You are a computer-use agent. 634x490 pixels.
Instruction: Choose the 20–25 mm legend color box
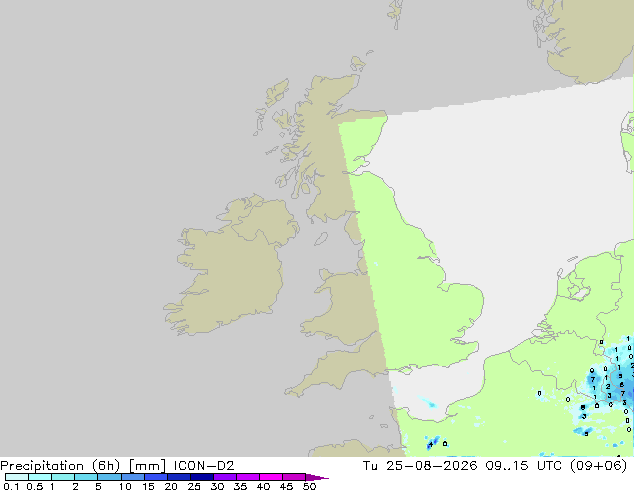click(178, 477)
